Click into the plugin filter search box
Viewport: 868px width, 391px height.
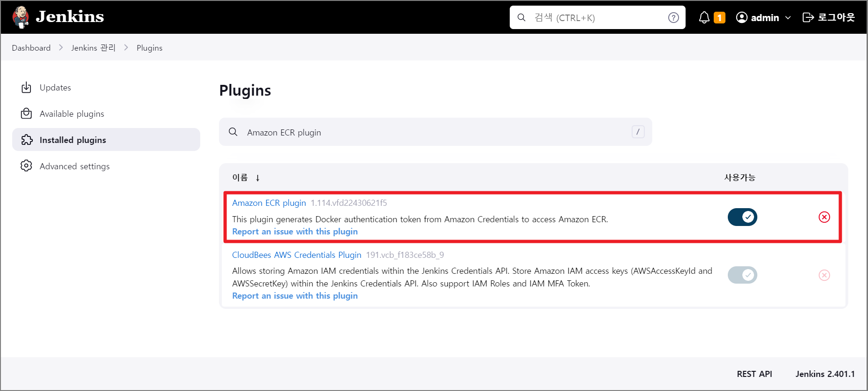(435, 132)
